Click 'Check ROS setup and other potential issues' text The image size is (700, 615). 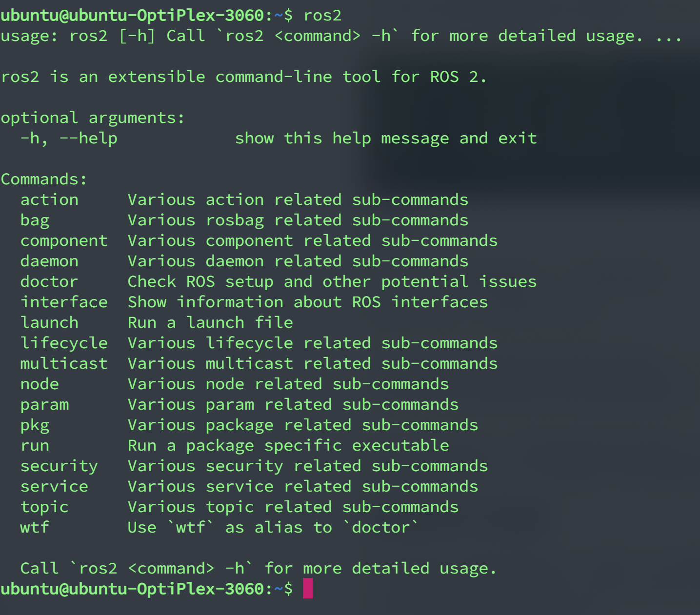332,281
